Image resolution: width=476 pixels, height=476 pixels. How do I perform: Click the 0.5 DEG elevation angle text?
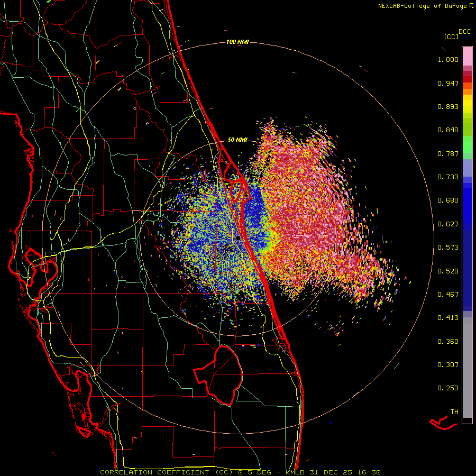(x=255, y=472)
